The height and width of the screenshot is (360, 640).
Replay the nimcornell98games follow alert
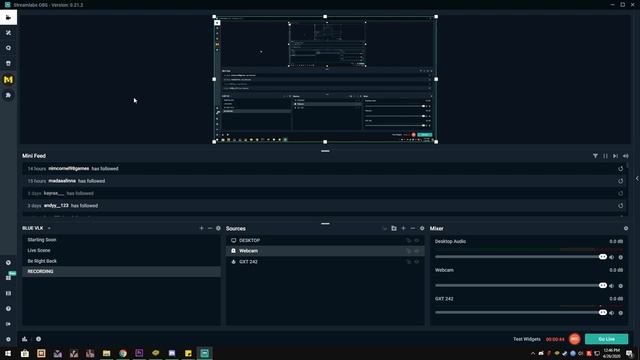[620, 169]
